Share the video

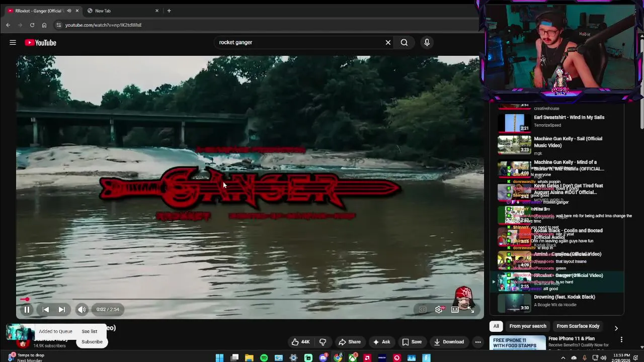[x=349, y=342]
